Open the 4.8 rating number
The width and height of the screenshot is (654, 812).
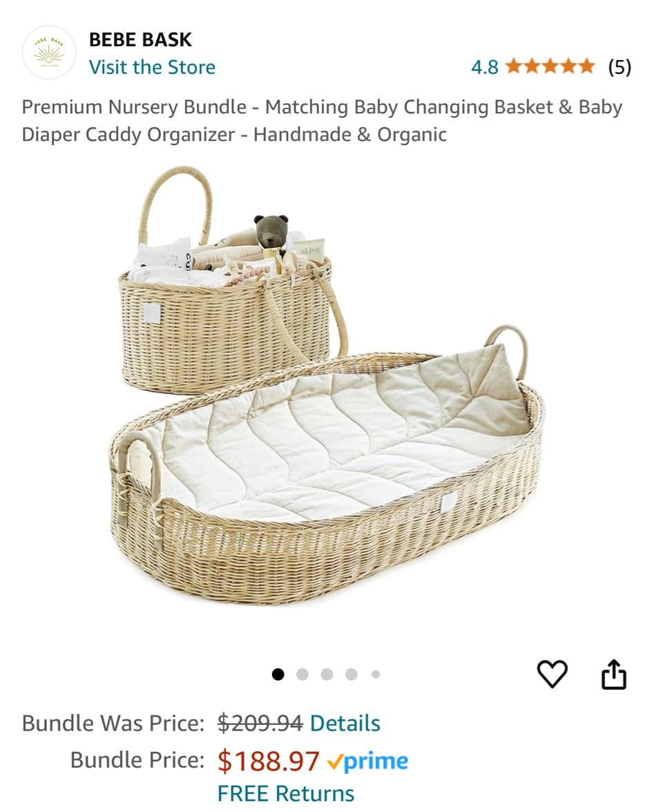click(x=485, y=67)
